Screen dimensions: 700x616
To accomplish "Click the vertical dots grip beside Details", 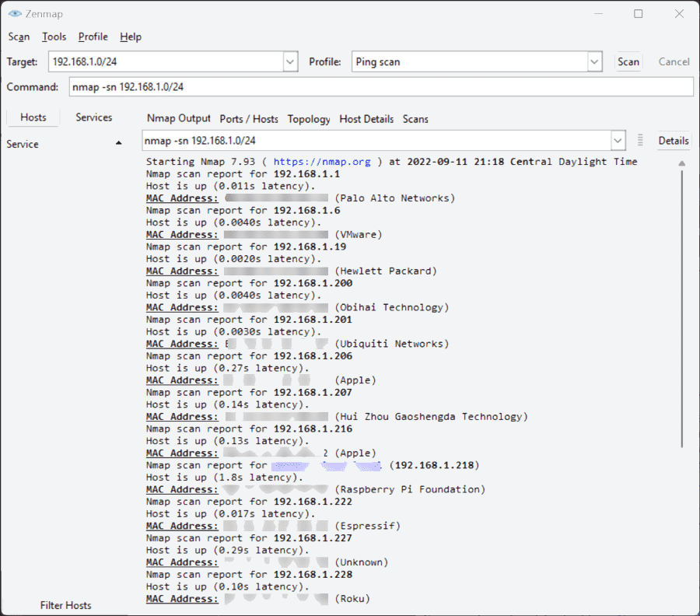I will point(640,140).
